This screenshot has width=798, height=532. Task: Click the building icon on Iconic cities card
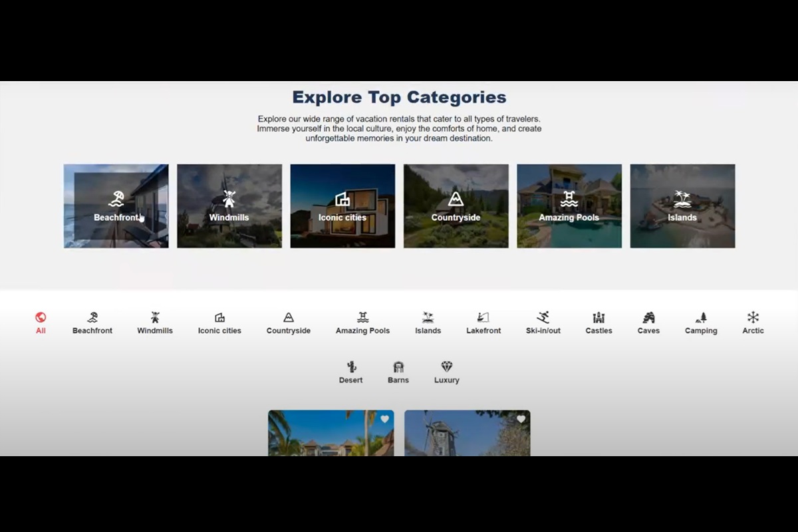coord(342,199)
